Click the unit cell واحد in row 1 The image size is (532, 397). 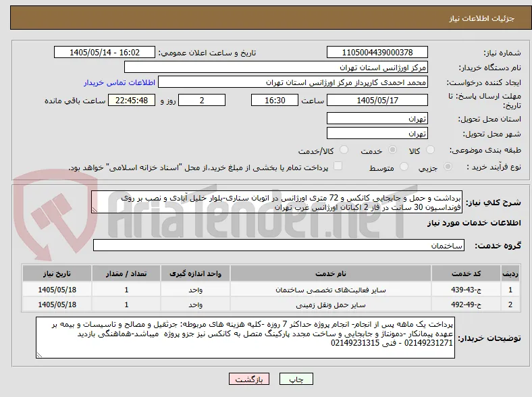[195, 290]
